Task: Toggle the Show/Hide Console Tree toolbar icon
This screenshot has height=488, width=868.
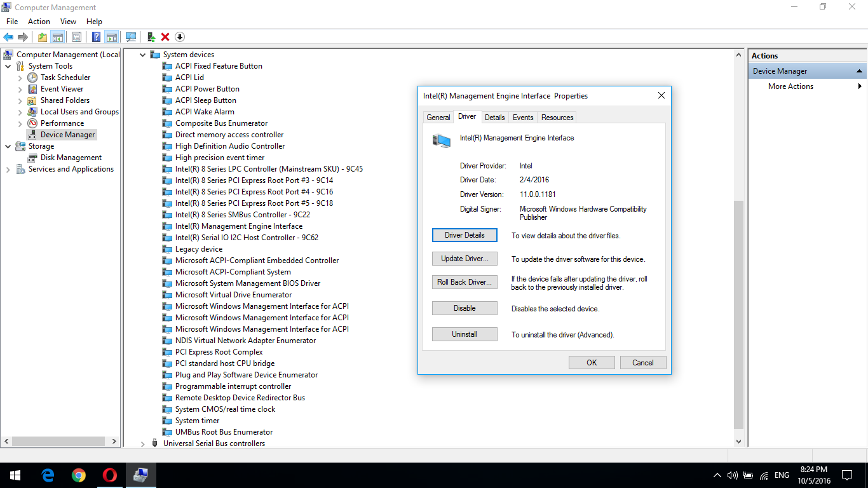Action: [57, 37]
